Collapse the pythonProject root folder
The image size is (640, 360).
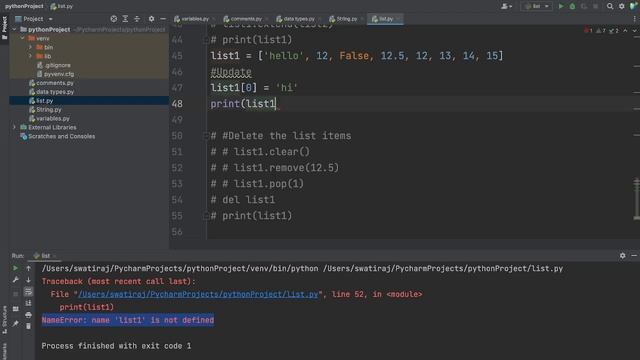[x=14, y=29]
